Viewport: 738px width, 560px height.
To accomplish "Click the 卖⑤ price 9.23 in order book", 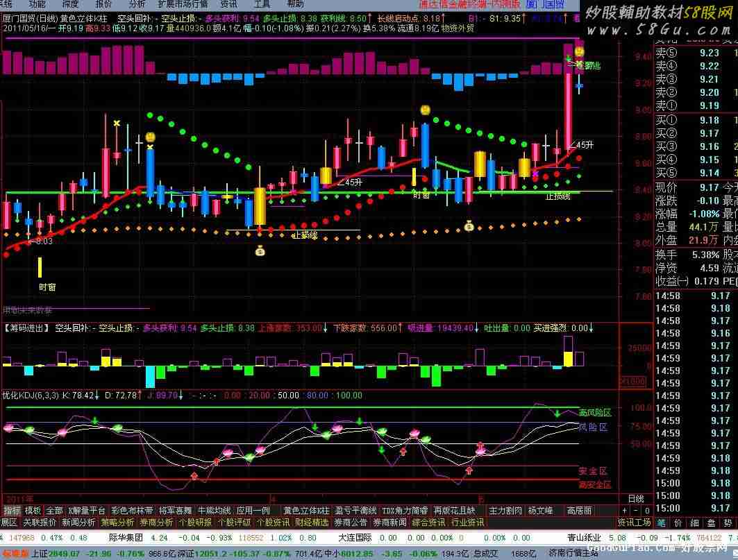I will (709, 53).
